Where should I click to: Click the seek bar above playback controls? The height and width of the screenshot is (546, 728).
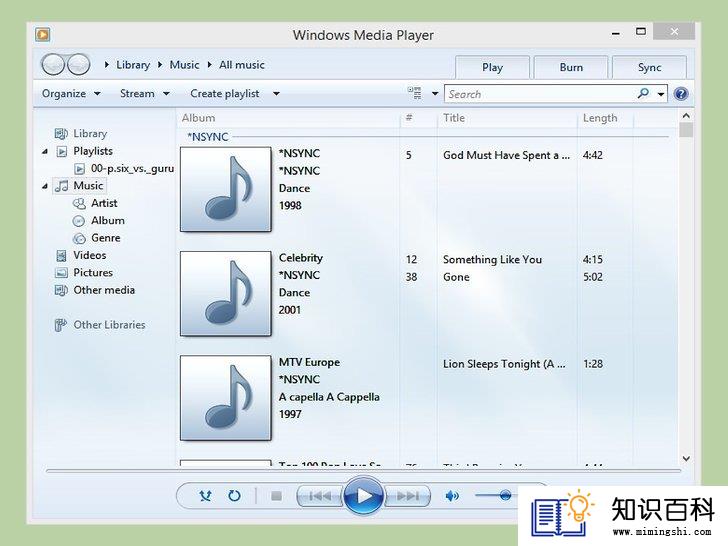pos(364,471)
